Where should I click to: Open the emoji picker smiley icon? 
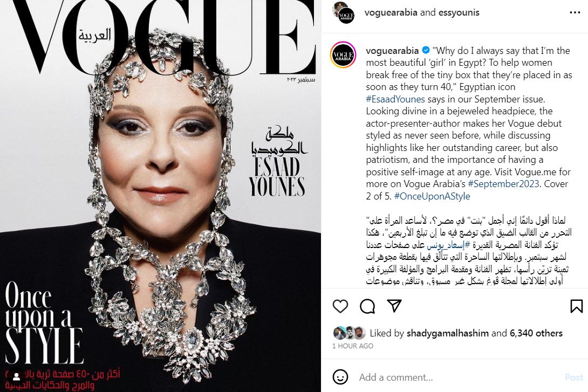coord(340,377)
